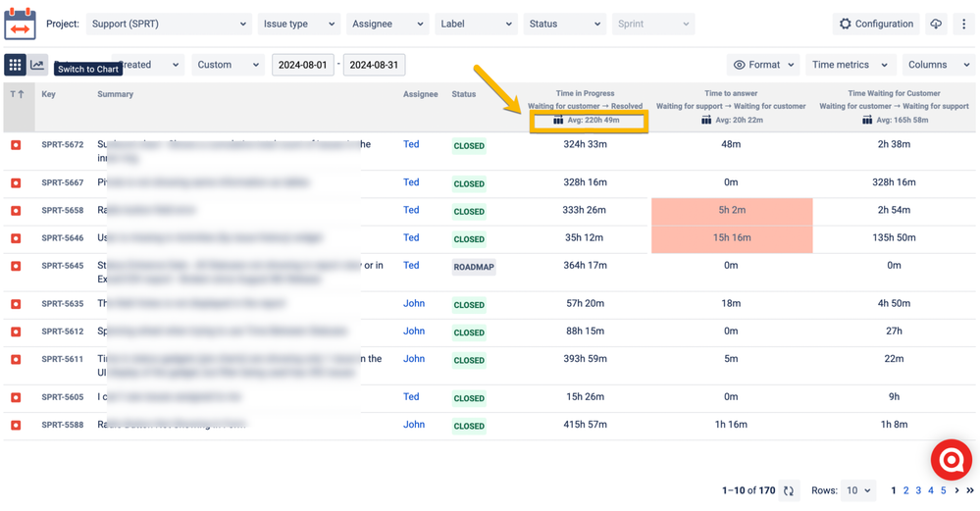Open issue SPRT-5672 key link
Viewport: 980px width, 511px height.
tap(63, 144)
